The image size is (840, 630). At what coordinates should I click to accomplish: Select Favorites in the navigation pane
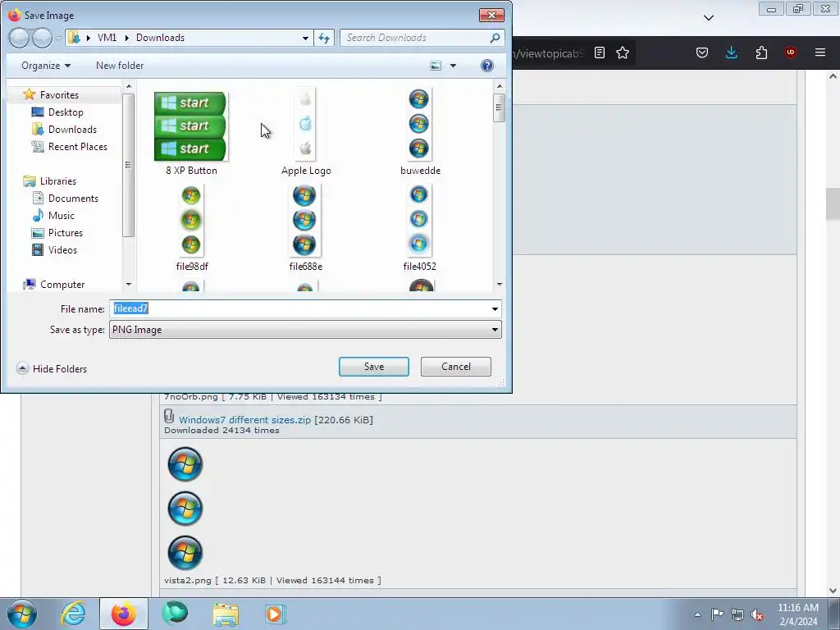pos(59,95)
